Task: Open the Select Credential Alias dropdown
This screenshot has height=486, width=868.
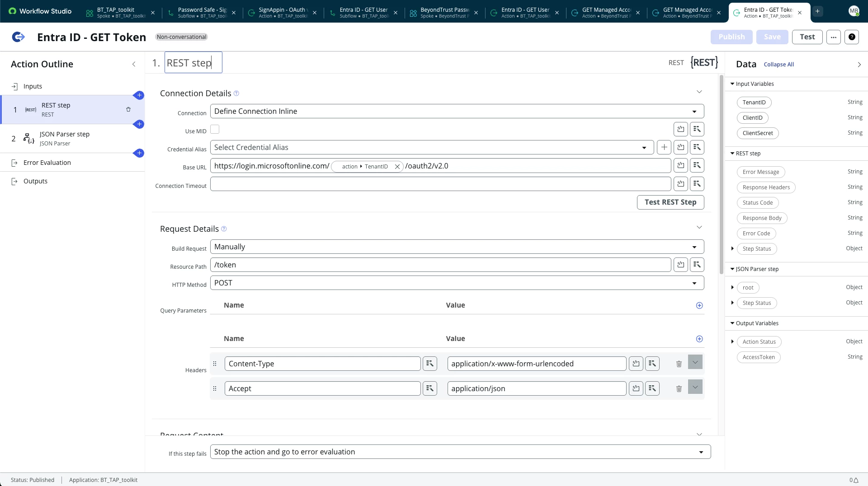Action: (432, 147)
